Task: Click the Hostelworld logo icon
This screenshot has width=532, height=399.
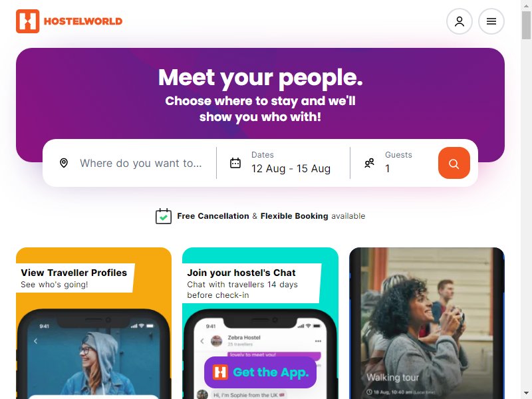Action: [x=27, y=21]
